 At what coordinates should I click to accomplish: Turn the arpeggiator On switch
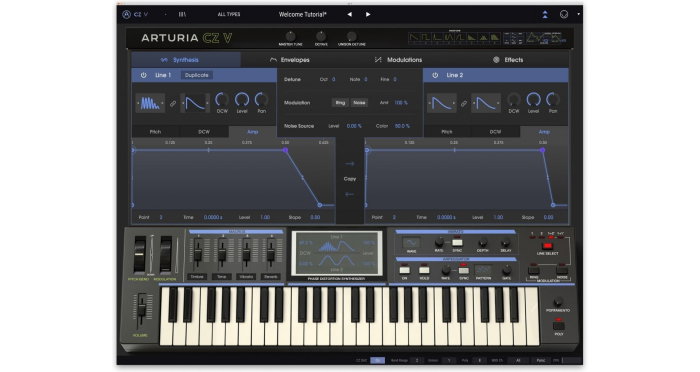click(404, 270)
